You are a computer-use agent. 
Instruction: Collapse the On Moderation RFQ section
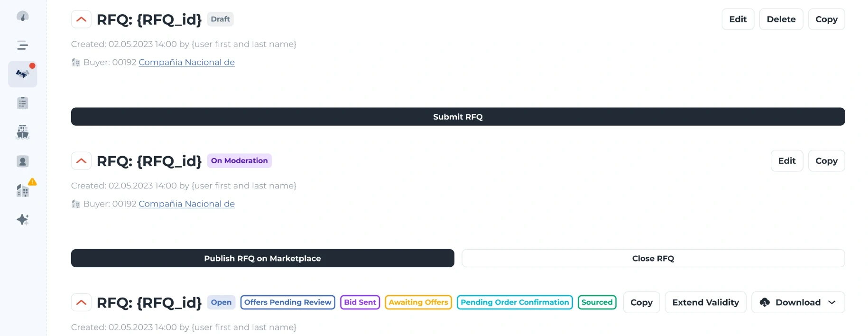(x=81, y=161)
